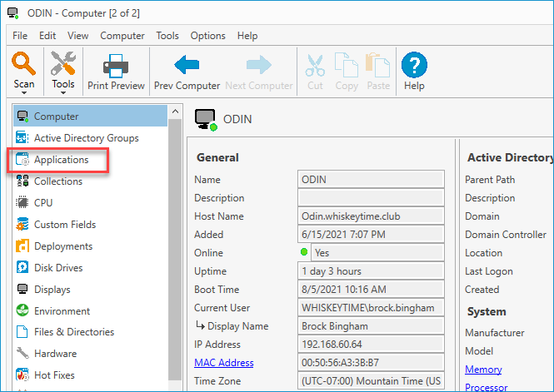Select the Environment label in sidebar
The width and height of the screenshot is (554, 392).
tap(62, 310)
